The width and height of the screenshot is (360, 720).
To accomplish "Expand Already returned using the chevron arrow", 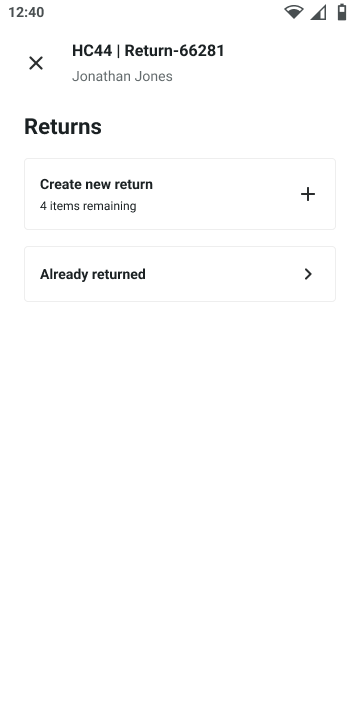I will click(x=308, y=274).
